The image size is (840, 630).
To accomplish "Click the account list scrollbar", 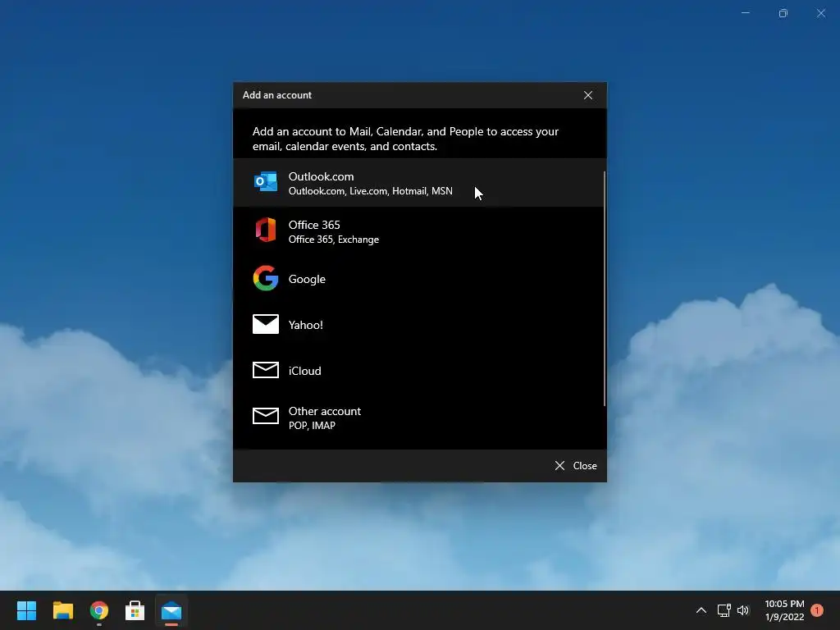I will [x=605, y=288].
